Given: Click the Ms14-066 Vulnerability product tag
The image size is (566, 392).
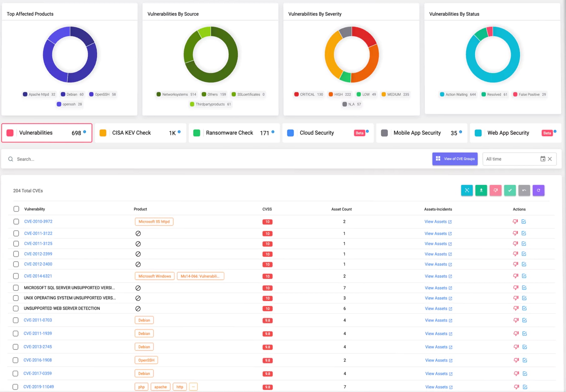Looking at the screenshot, I should 200,276.
